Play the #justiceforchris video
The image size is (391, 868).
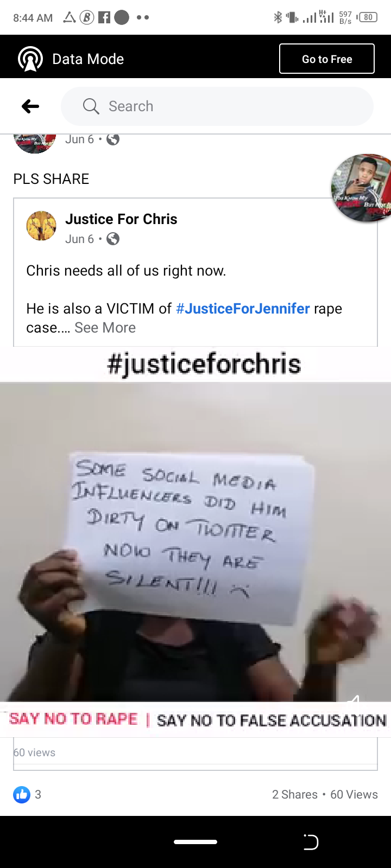(195, 542)
